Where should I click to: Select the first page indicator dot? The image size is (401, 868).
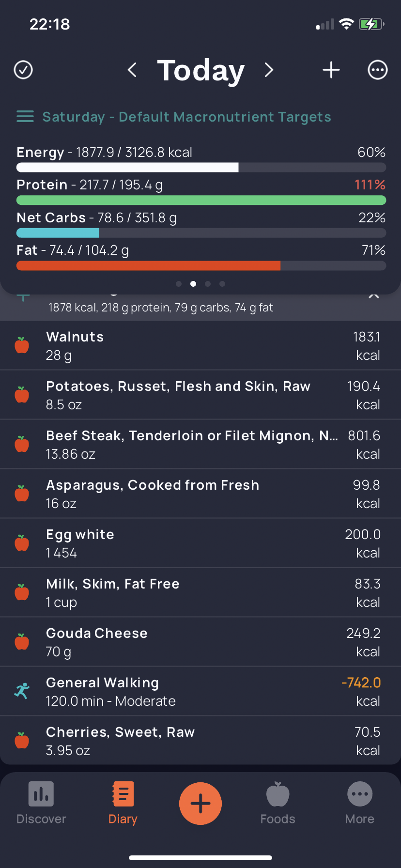point(179,284)
